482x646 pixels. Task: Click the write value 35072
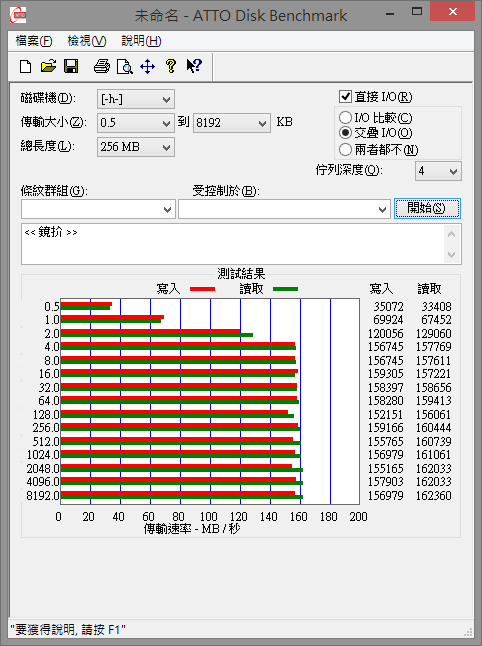coord(388,307)
